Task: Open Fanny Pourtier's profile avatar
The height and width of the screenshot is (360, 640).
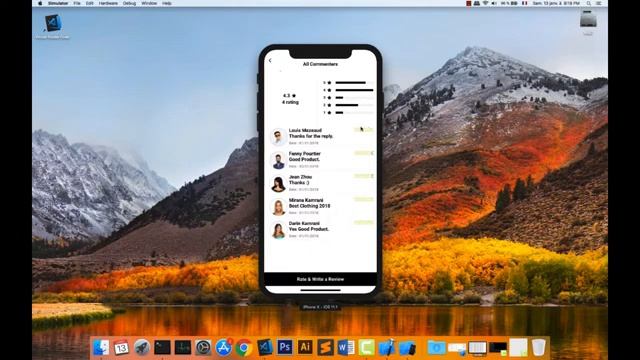Action: pyautogui.click(x=278, y=160)
